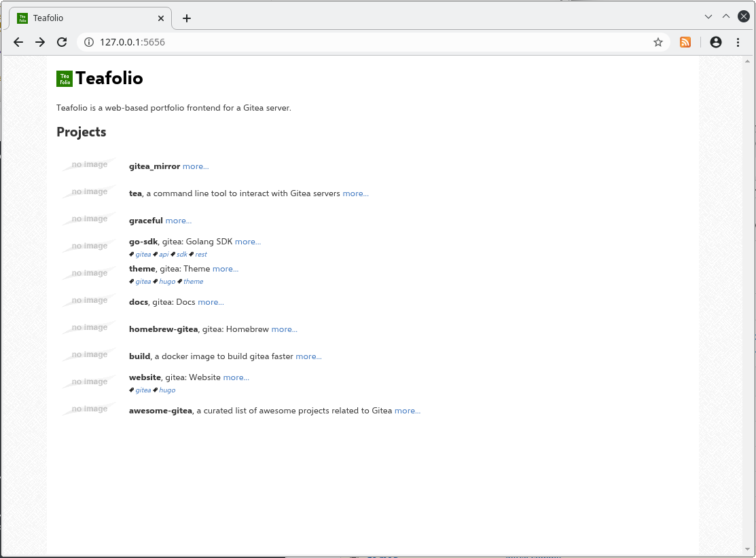
Task: Reload the page with the refresh icon
Action: 62,42
